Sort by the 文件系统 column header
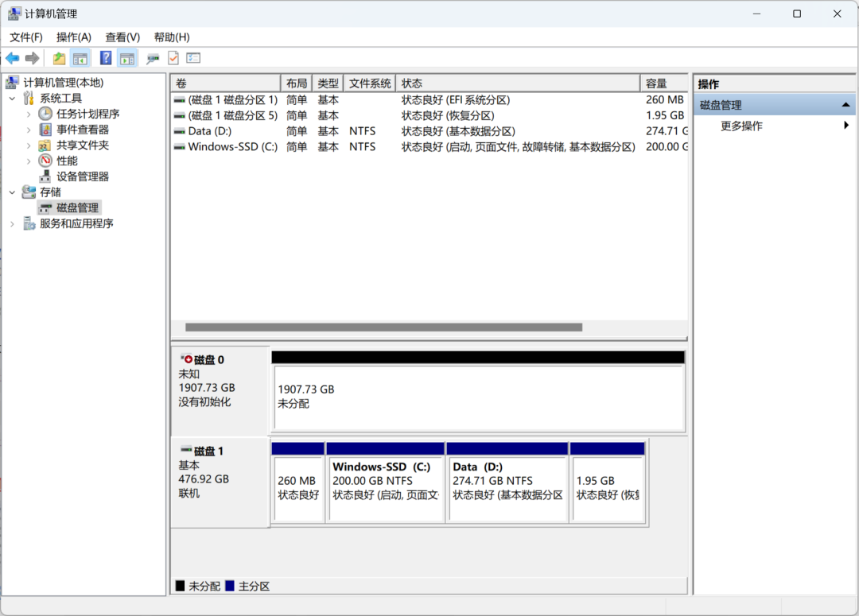The image size is (859, 616). coord(370,83)
